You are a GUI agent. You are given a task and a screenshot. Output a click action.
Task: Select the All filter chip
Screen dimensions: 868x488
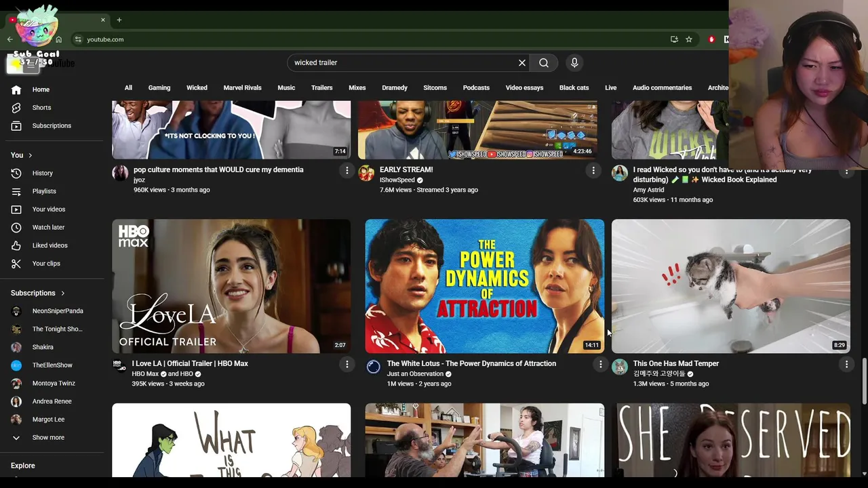click(128, 87)
